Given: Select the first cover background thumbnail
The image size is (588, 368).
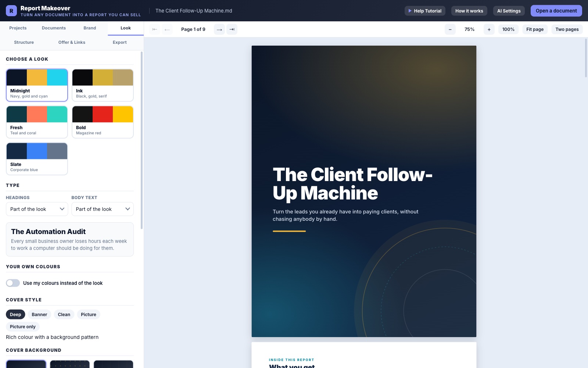Looking at the screenshot, I should 26,364.
